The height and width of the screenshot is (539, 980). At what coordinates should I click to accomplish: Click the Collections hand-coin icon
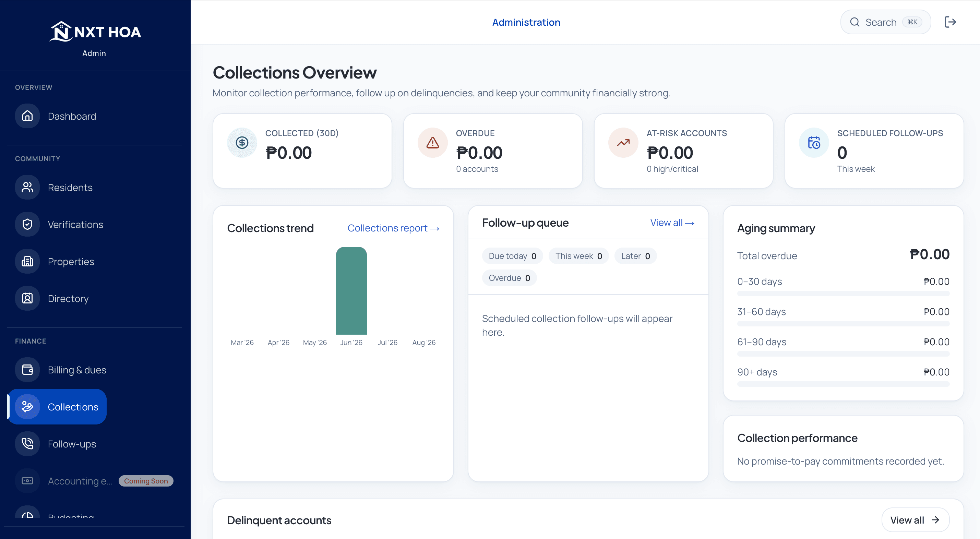click(27, 407)
